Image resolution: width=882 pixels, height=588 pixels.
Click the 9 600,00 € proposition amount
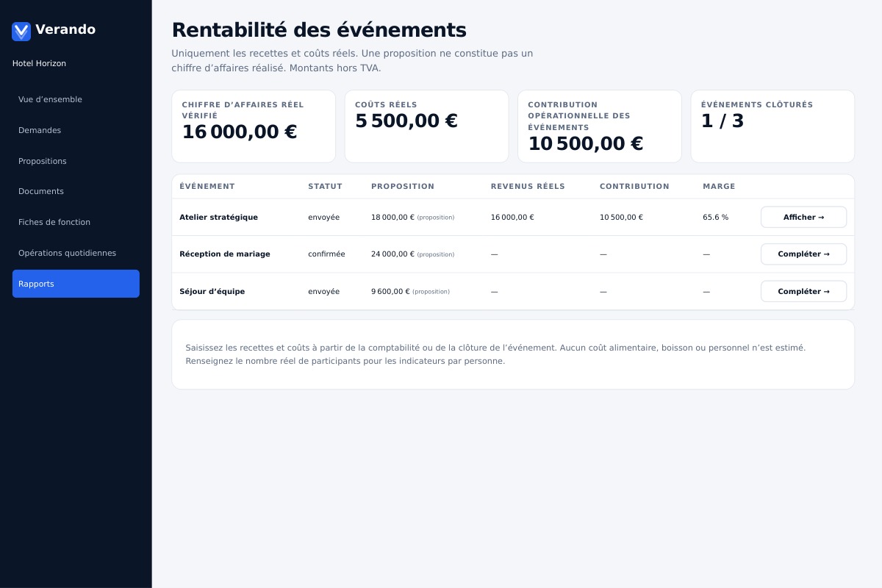pos(390,292)
